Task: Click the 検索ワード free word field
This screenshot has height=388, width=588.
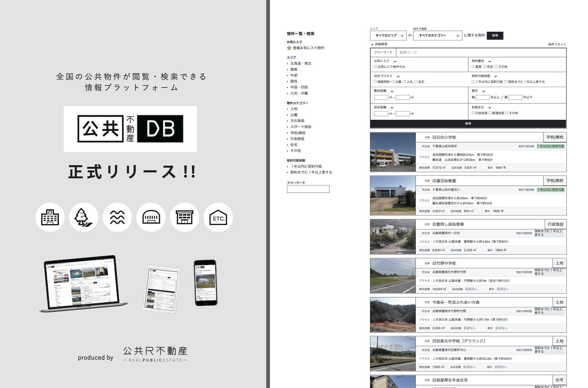Action: tap(481, 52)
